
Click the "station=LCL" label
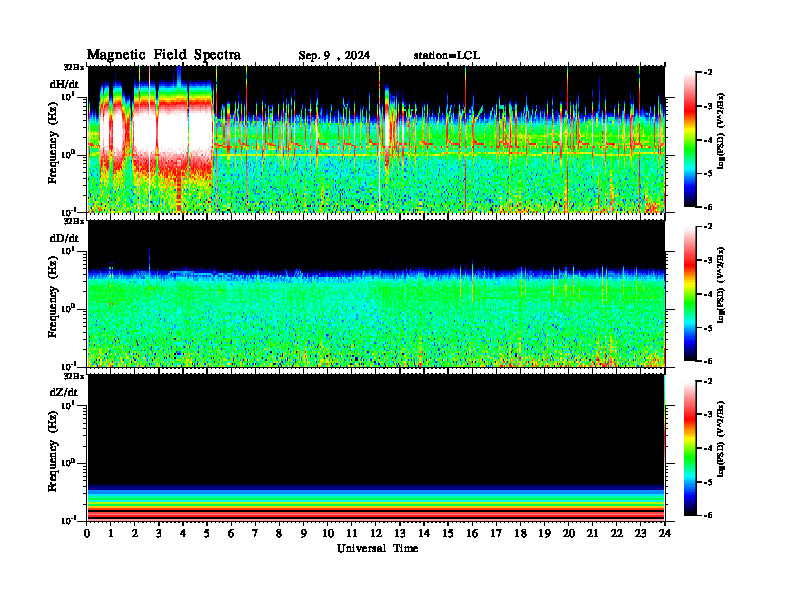tap(447, 56)
